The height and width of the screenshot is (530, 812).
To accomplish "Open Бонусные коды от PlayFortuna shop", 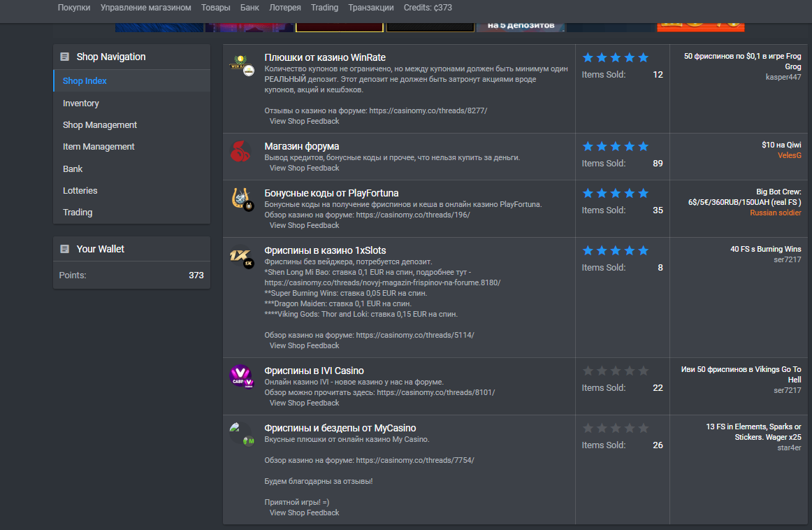I will [331, 193].
